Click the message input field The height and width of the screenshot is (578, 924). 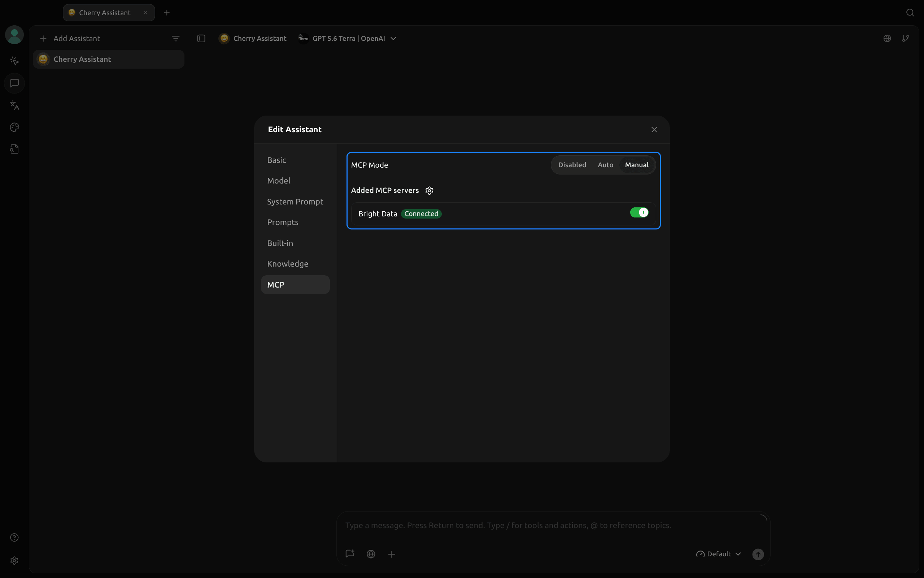(x=553, y=526)
